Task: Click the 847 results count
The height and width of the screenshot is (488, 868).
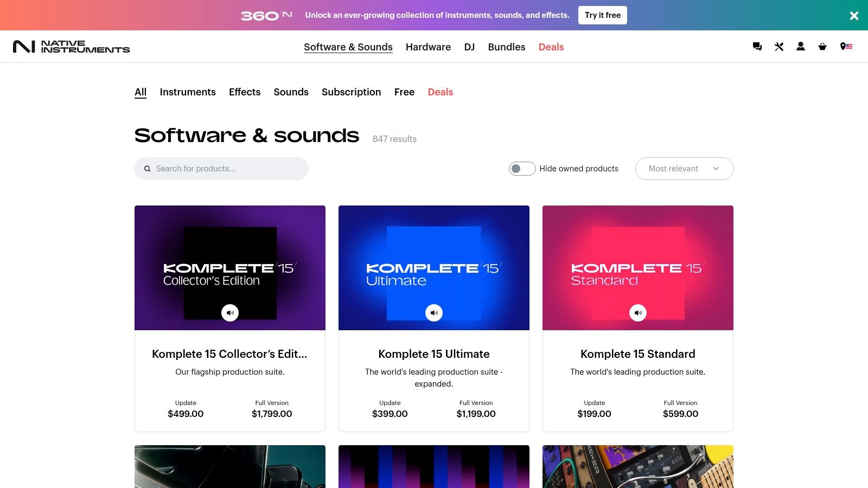Action: coord(394,139)
